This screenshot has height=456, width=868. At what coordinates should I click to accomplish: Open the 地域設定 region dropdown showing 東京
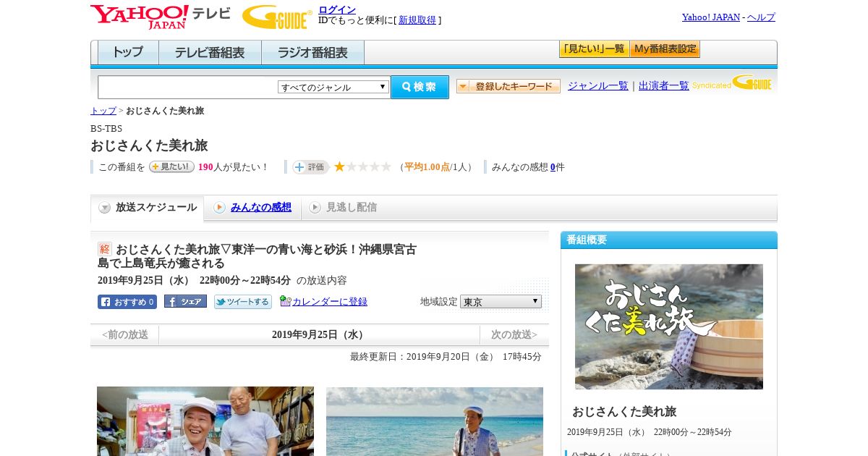pos(501,302)
